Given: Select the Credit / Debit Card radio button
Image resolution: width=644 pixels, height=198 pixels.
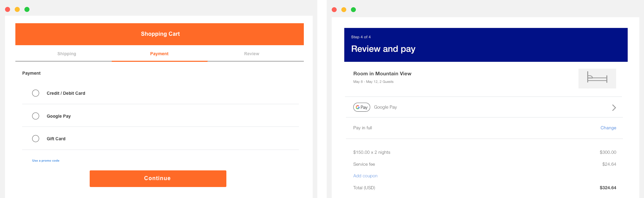Looking at the screenshot, I should (36, 93).
